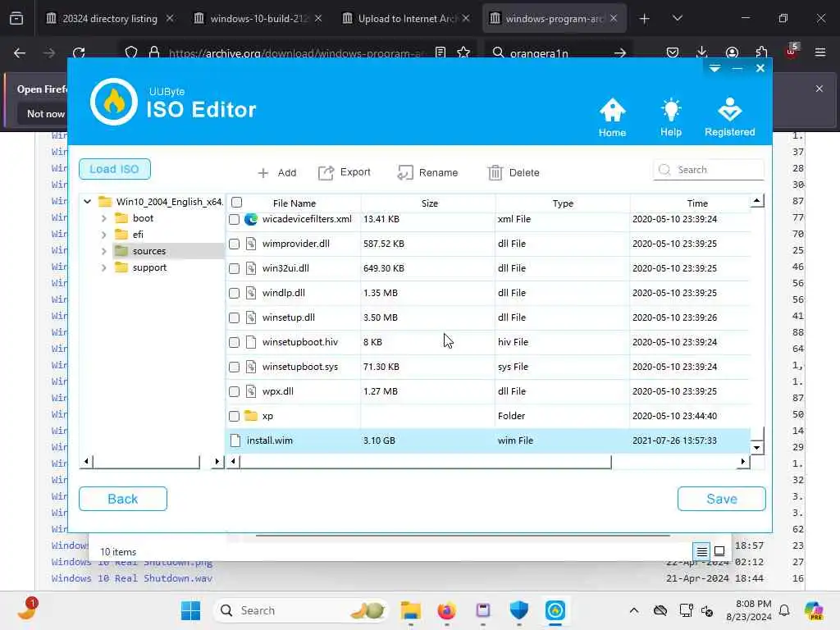Save the ISO changes
The width and height of the screenshot is (840, 630).
click(x=722, y=499)
